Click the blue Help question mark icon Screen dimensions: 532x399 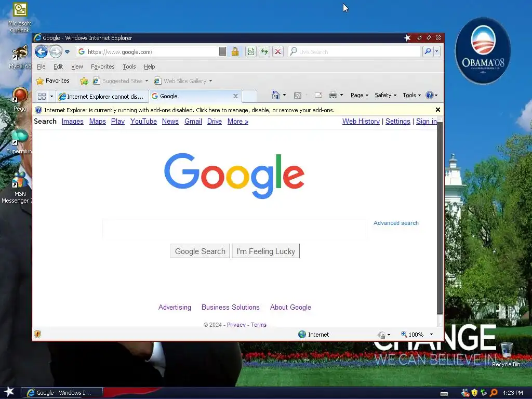pos(430,96)
